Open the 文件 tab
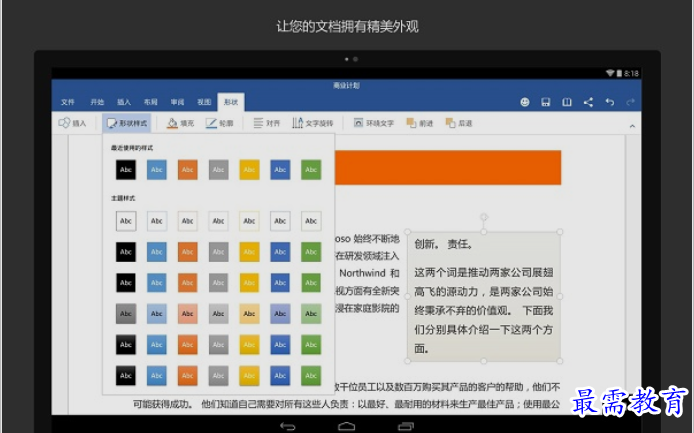Screen dimensions: 694x433 coord(68,102)
